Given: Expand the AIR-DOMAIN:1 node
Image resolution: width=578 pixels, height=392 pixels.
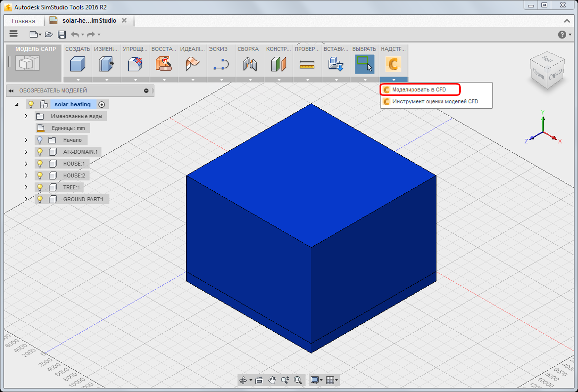Looking at the screenshot, I should [26, 152].
